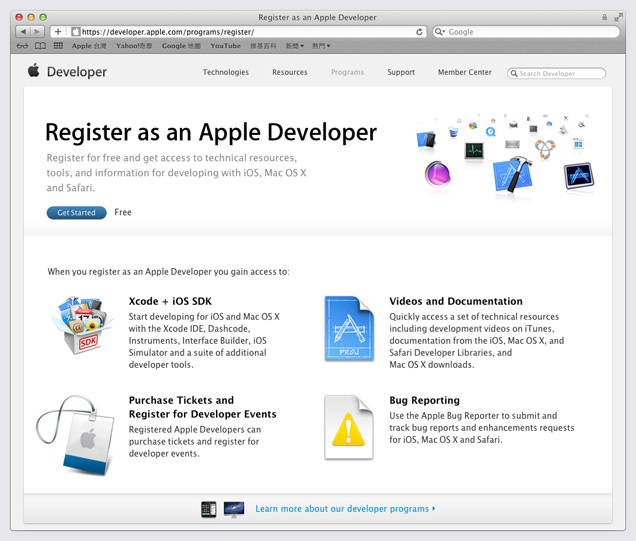Click the Instruments activity monitor icon

(474, 150)
